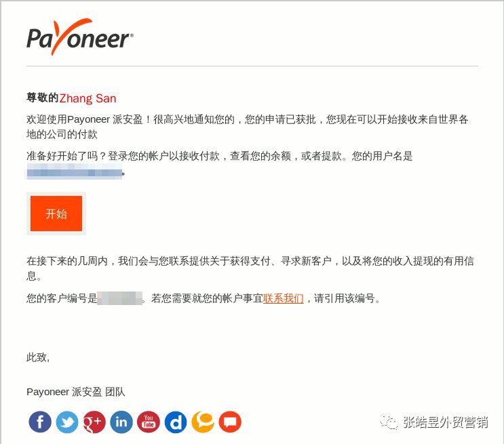The width and height of the screenshot is (504, 444).
Task: Open Payoneer's Facebook page icon
Action: point(40,422)
